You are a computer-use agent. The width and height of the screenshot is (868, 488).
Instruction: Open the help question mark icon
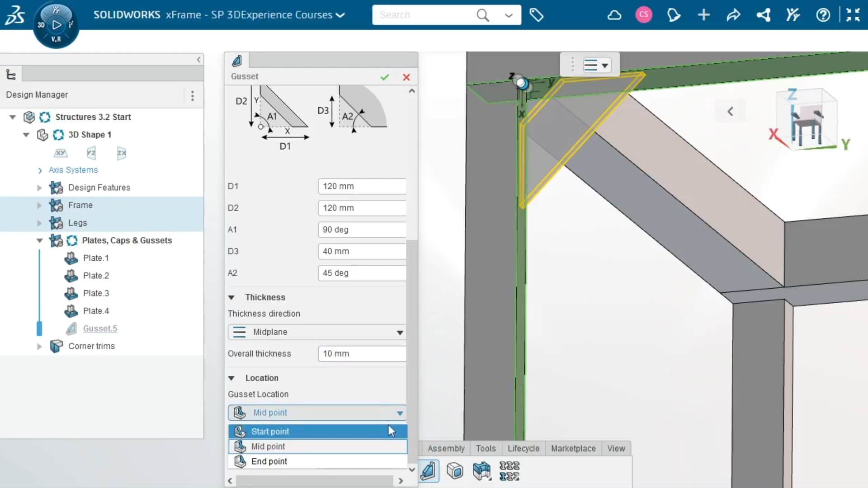click(823, 15)
